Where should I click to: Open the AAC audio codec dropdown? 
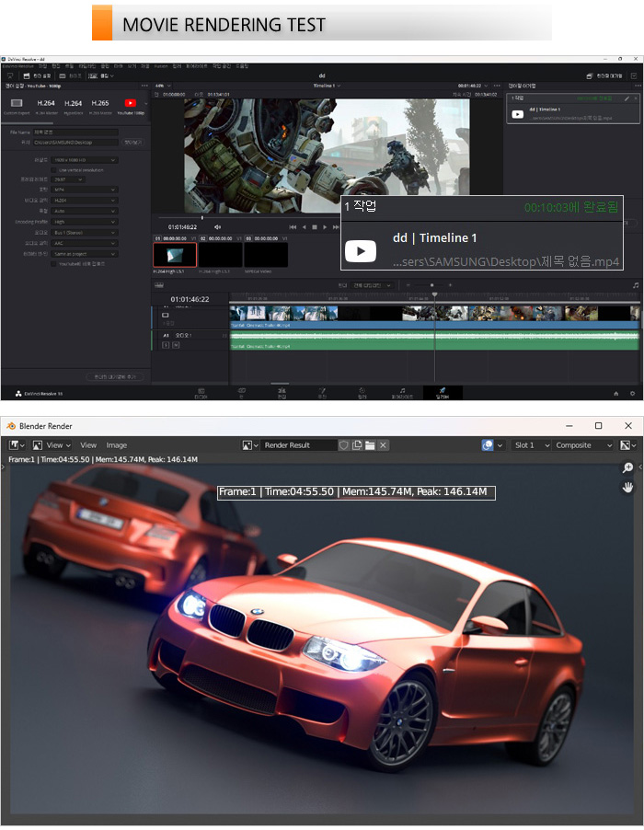[x=84, y=243]
